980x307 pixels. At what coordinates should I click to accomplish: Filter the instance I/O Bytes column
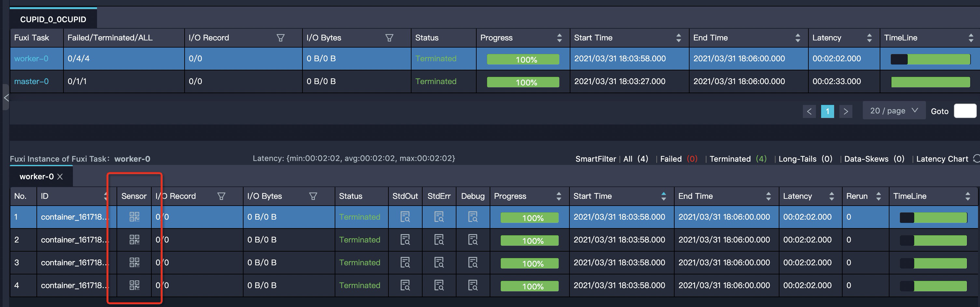pos(313,196)
